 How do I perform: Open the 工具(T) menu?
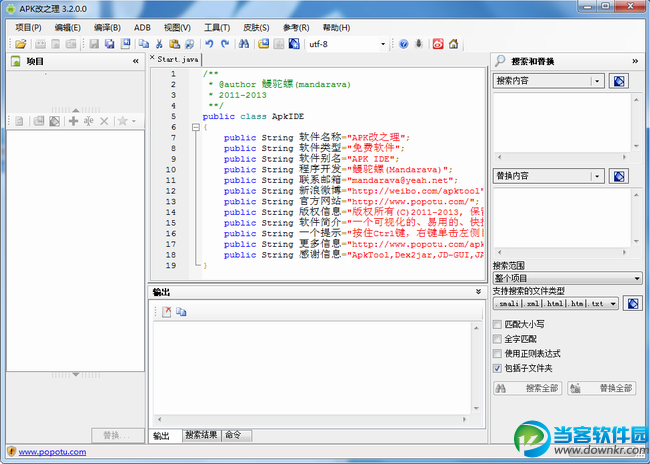click(217, 27)
